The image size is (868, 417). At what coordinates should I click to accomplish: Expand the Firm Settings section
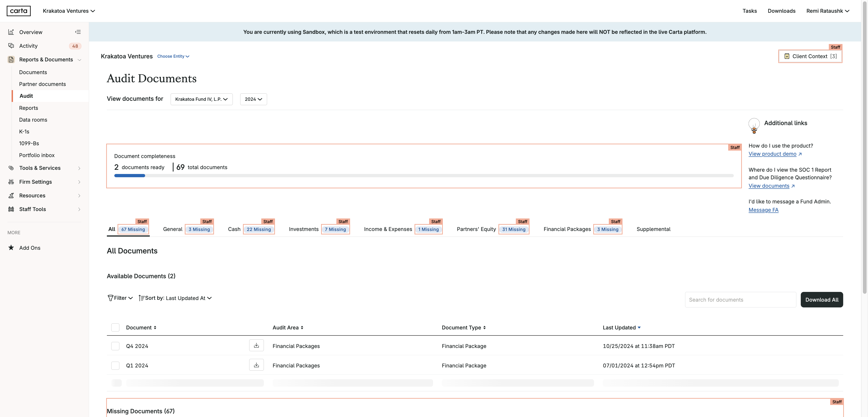[80, 182]
